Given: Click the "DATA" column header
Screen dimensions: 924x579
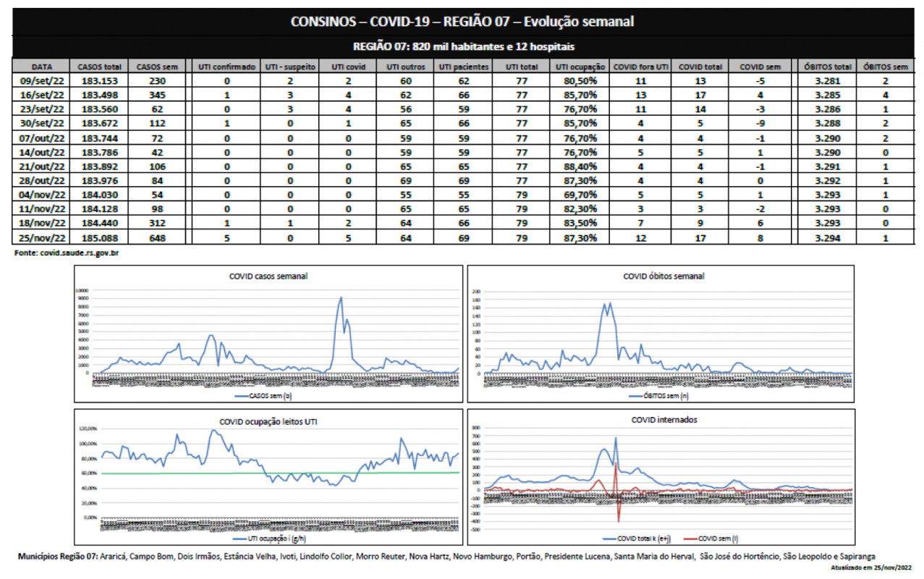Looking at the screenshot, I should (42, 67).
